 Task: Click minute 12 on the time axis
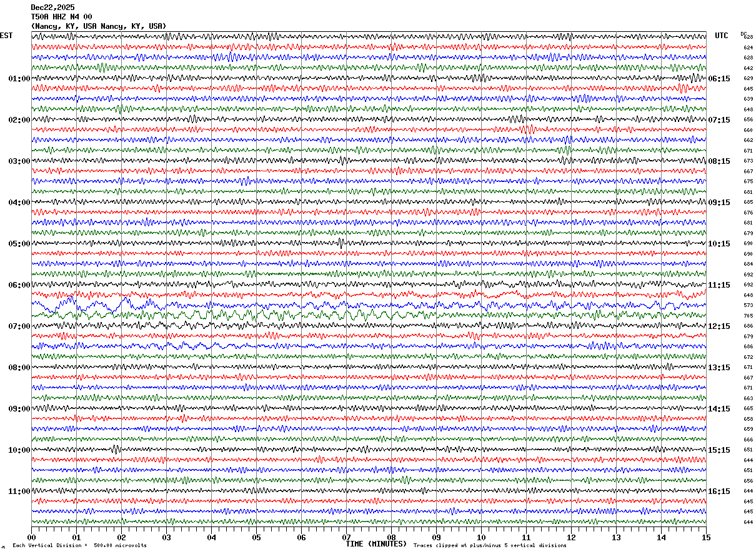click(571, 537)
